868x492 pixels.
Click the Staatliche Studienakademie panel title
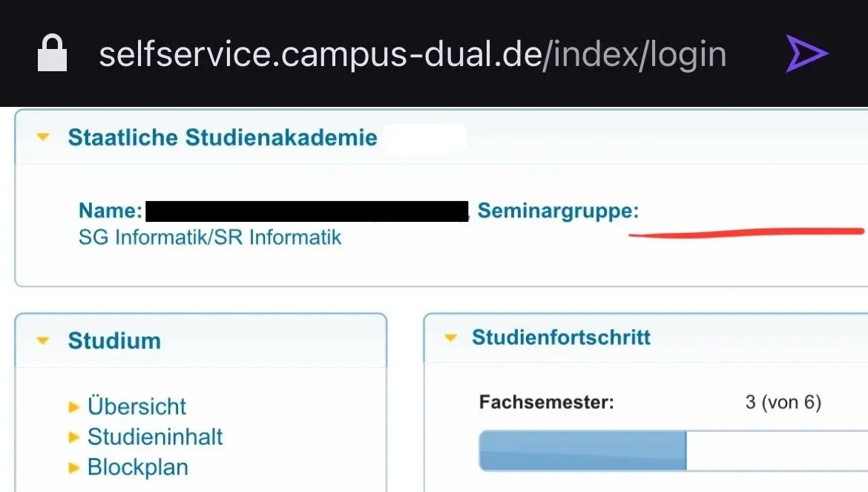click(223, 137)
